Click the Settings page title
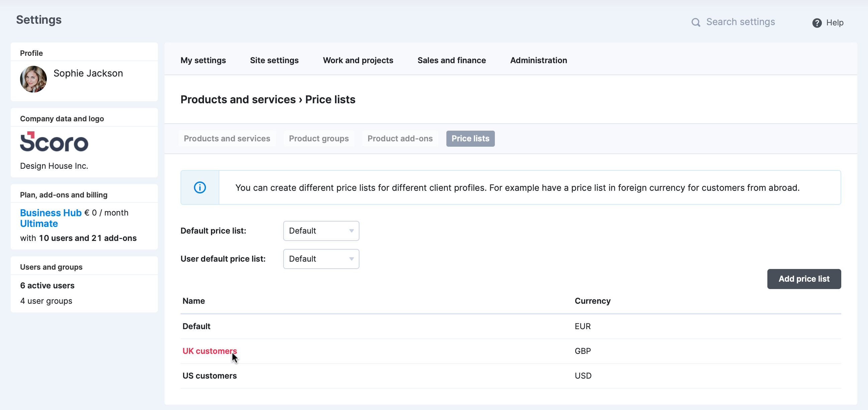Image resolution: width=868 pixels, height=410 pixels. [x=39, y=20]
